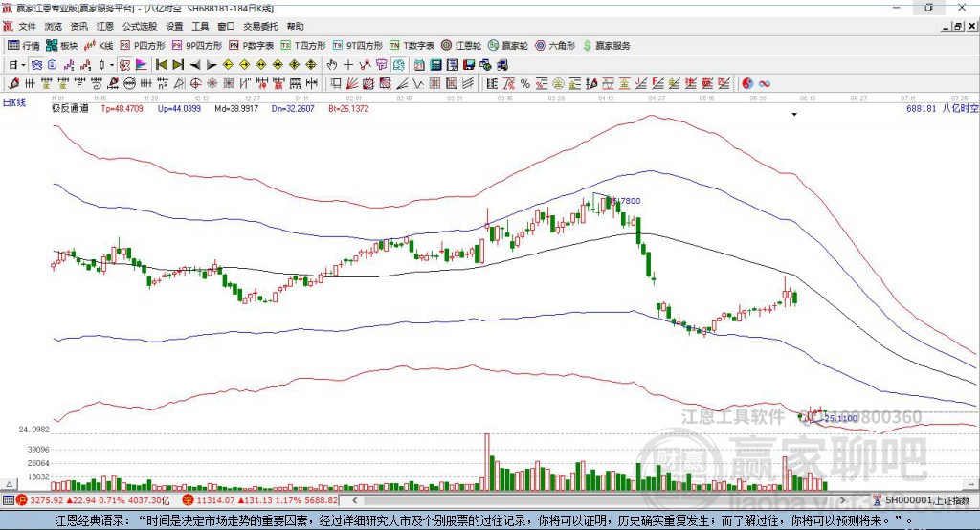Screen dimensions: 980x530
Task: Open the 江恩轮 (Gann wheel) tool
Action: (461, 46)
